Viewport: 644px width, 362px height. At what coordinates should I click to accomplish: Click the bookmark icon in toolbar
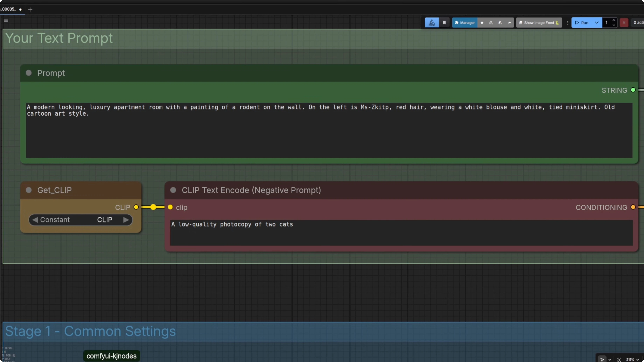tap(444, 23)
